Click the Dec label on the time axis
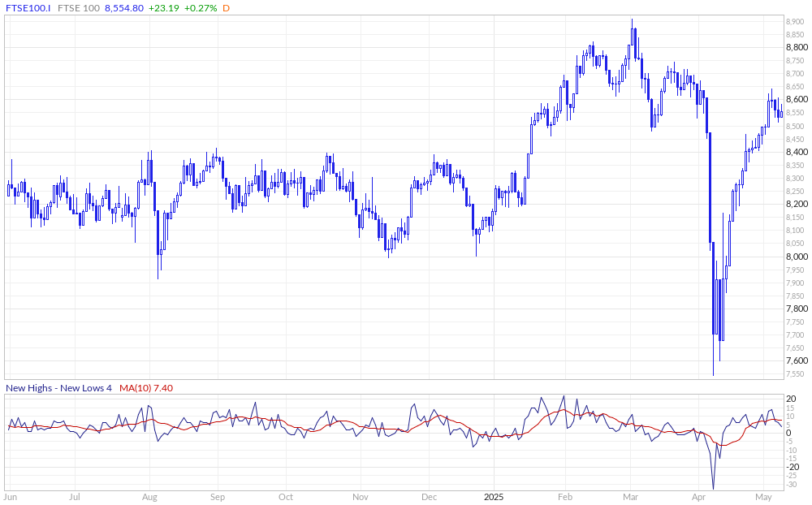 point(429,497)
